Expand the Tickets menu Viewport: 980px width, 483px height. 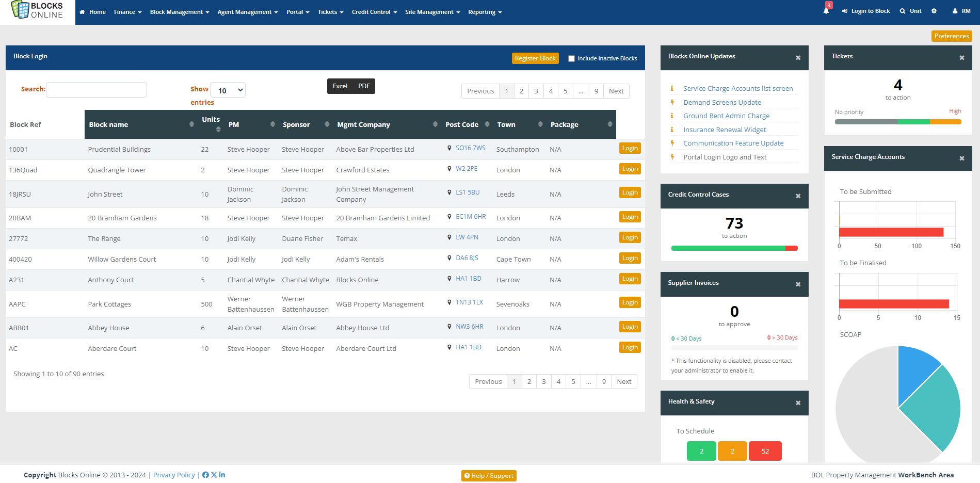330,12
